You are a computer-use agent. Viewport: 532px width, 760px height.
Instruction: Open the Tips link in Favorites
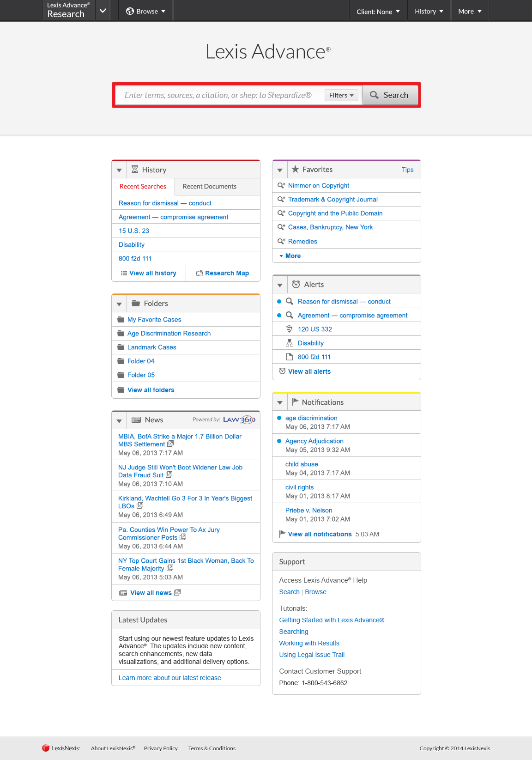click(x=408, y=170)
